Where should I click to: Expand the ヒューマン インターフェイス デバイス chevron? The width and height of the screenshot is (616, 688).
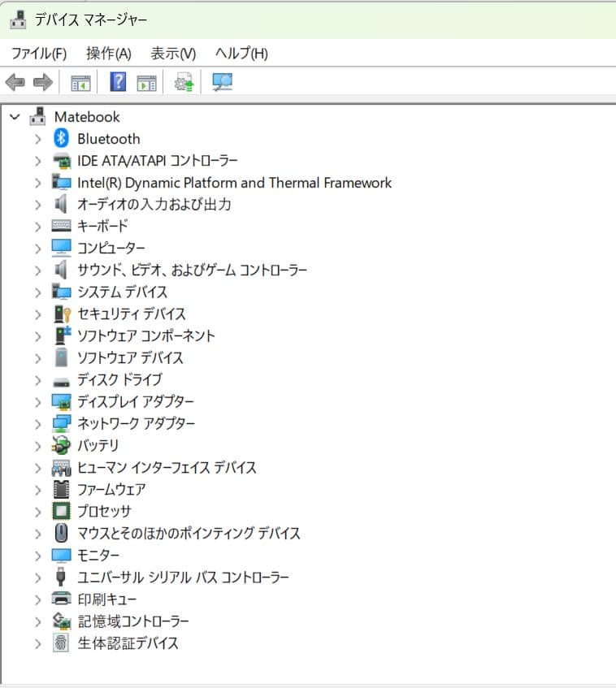[x=37, y=468]
